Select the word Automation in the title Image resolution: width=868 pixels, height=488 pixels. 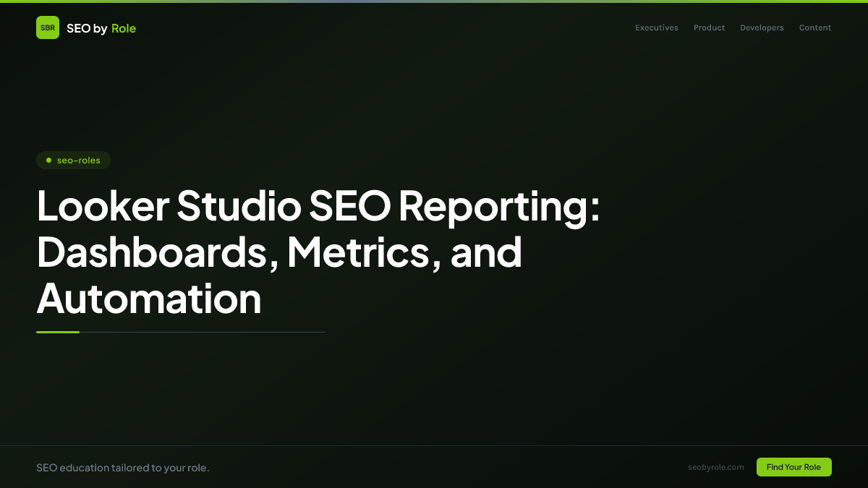click(x=149, y=298)
